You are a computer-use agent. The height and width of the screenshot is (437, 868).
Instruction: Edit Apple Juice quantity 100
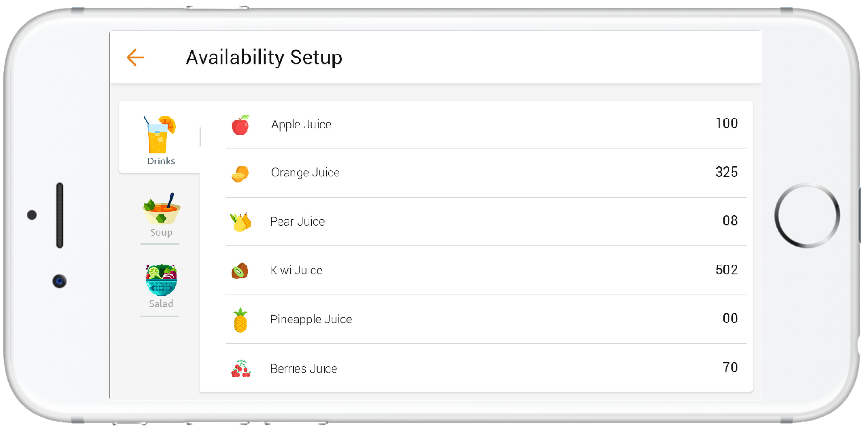tap(726, 123)
